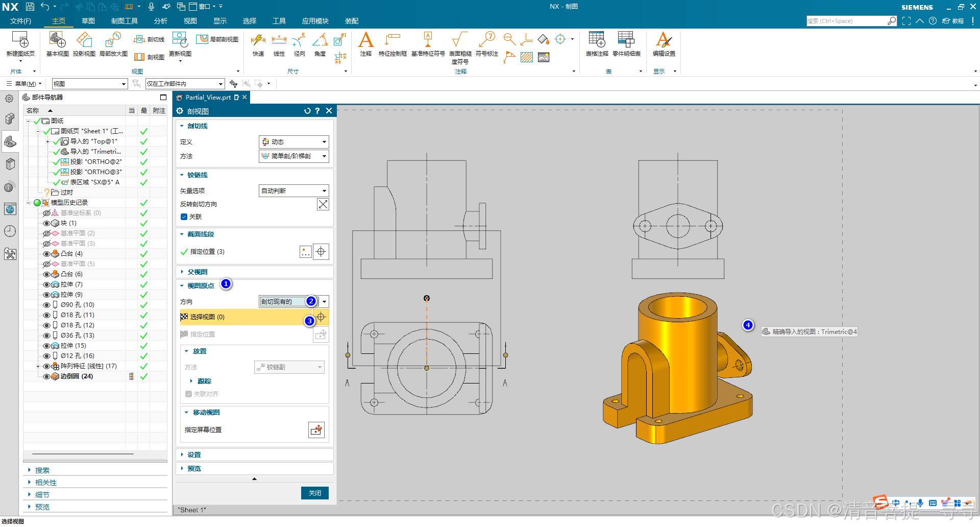Click the 指定位置 (3) point dialog button

[305, 252]
